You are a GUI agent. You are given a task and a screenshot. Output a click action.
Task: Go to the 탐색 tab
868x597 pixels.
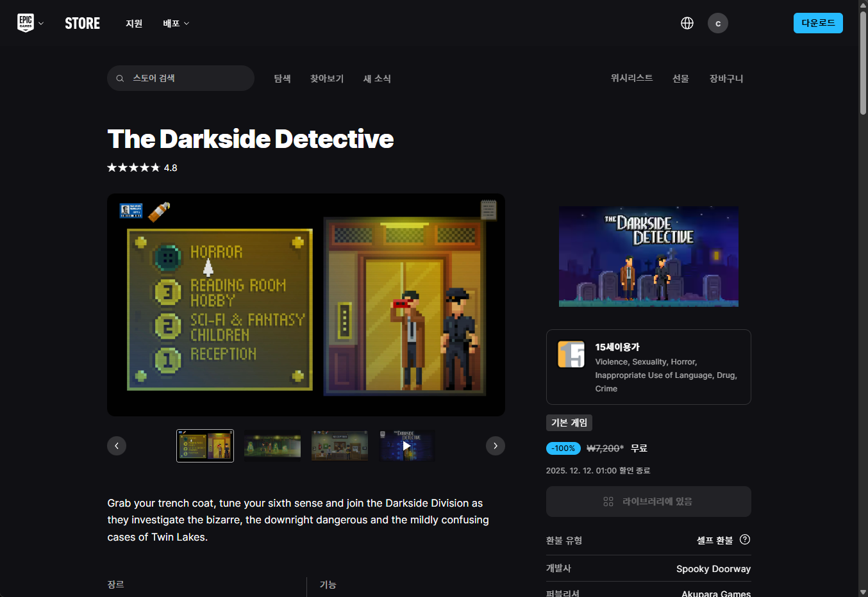(x=283, y=78)
